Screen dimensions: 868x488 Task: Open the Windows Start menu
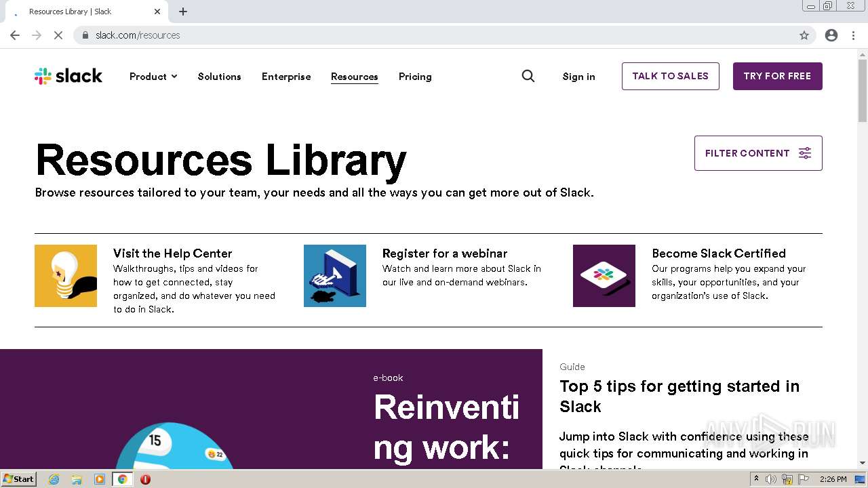tap(18, 479)
